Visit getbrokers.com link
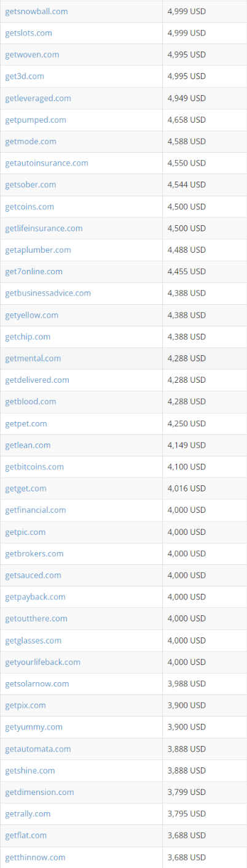The height and width of the screenshot is (868, 247). tap(34, 553)
